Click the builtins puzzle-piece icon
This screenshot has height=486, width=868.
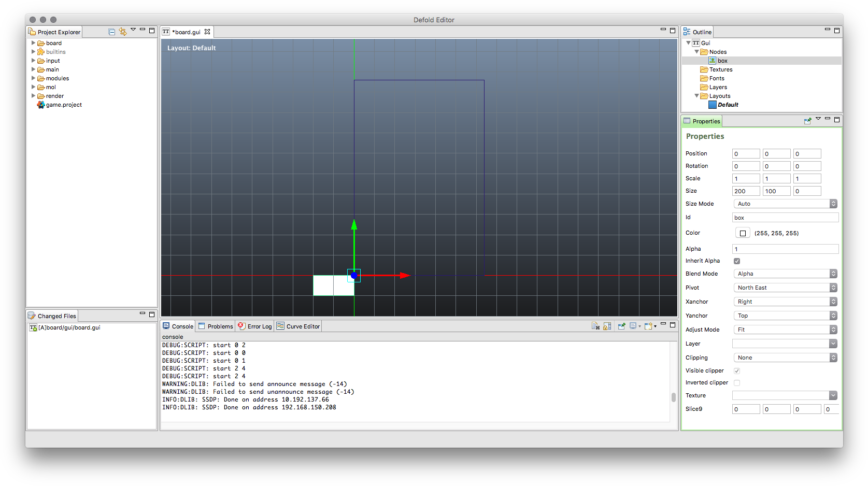point(41,52)
